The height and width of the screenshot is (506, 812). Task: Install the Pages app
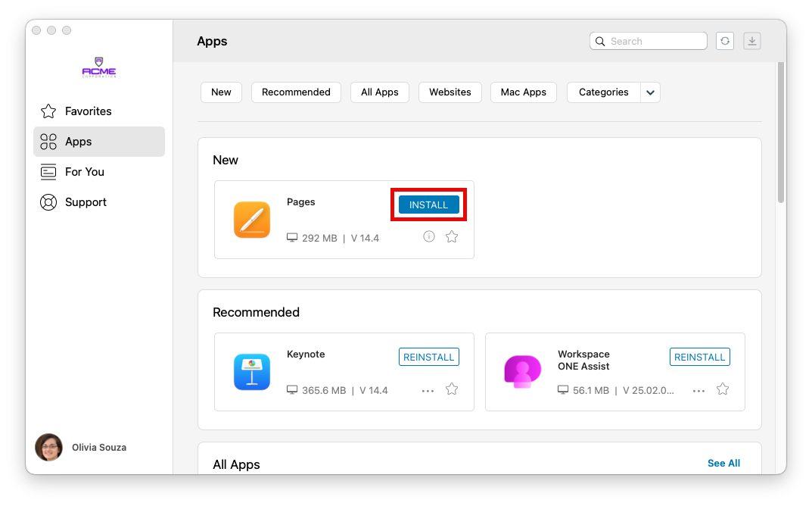coord(428,205)
